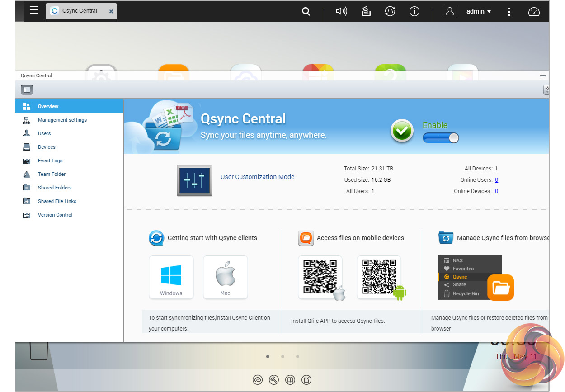Viewport: 565px width, 392px height.
Task: Open User Customization Mode link
Action: click(x=257, y=177)
